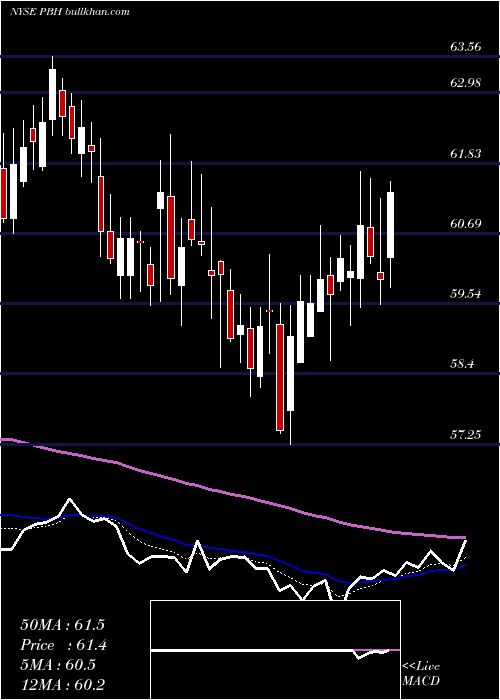Click the 61.83 price level label
Screen dimensions: 500x700
click(x=466, y=154)
